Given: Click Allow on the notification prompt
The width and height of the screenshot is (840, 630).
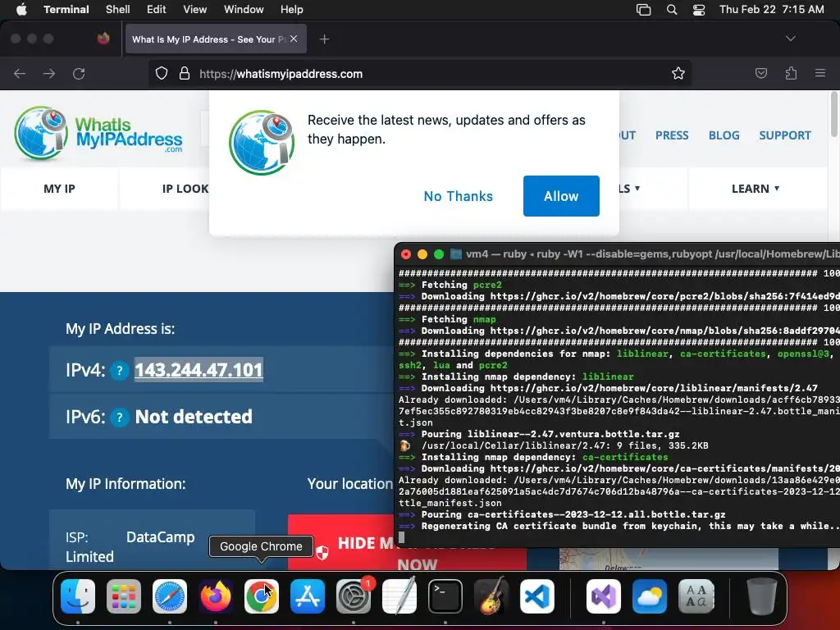Looking at the screenshot, I should pyautogui.click(x=561, y=196).
